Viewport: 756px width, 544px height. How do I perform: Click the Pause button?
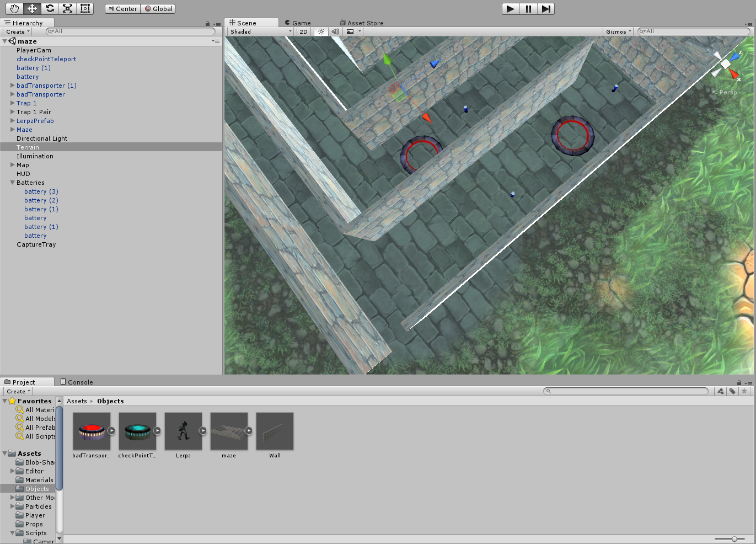pyautogui.click(x=528, y=9)
